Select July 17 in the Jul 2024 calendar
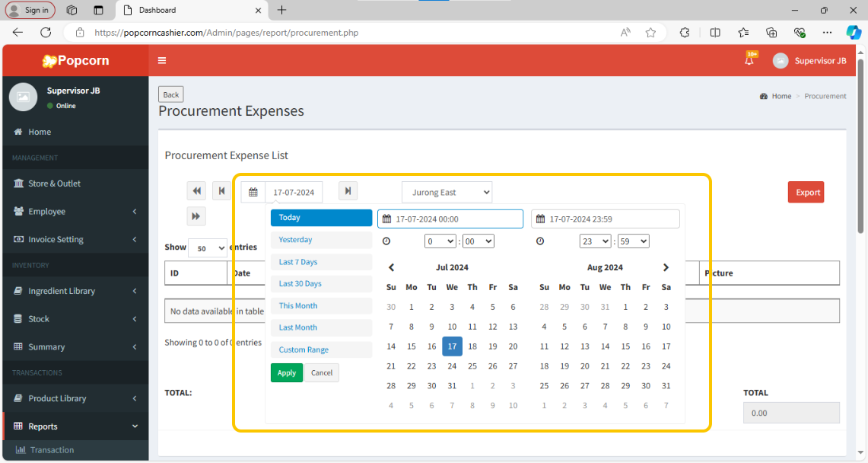This screenshot has height=463, width=868. point(453,346)
